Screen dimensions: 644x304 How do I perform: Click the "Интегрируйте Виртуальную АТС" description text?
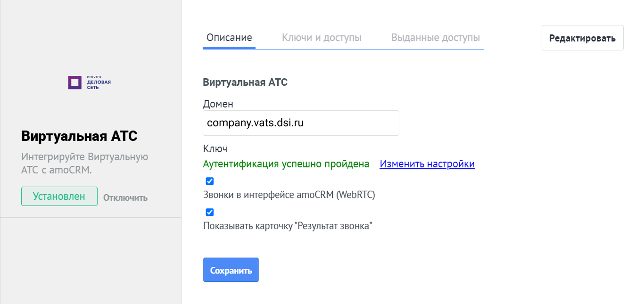coord(85,163)
